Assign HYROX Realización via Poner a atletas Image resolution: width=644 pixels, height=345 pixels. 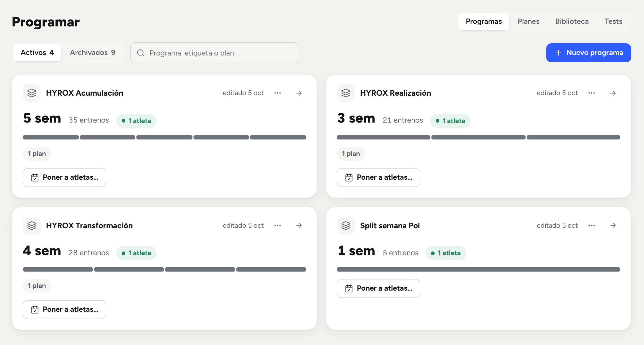pyautogui.click(x=379, y=178)
